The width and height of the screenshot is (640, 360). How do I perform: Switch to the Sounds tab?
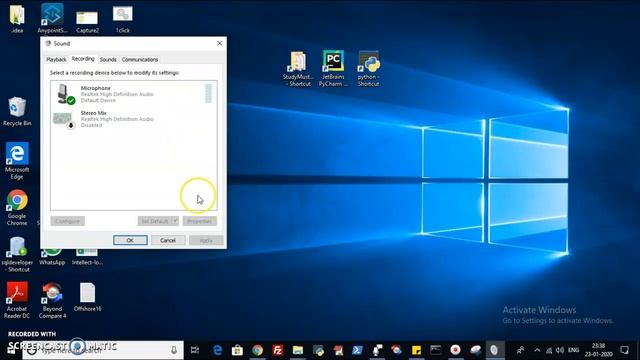(108, 60)
